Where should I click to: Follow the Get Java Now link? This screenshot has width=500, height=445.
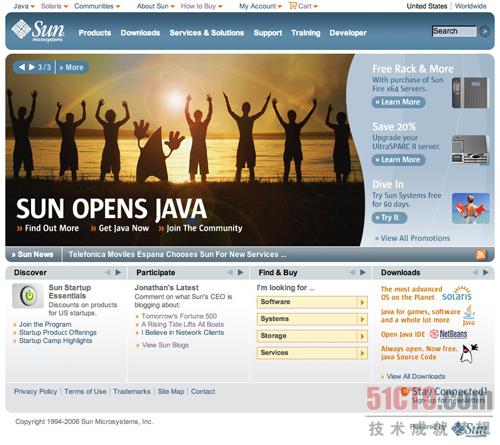coord(120,228)
